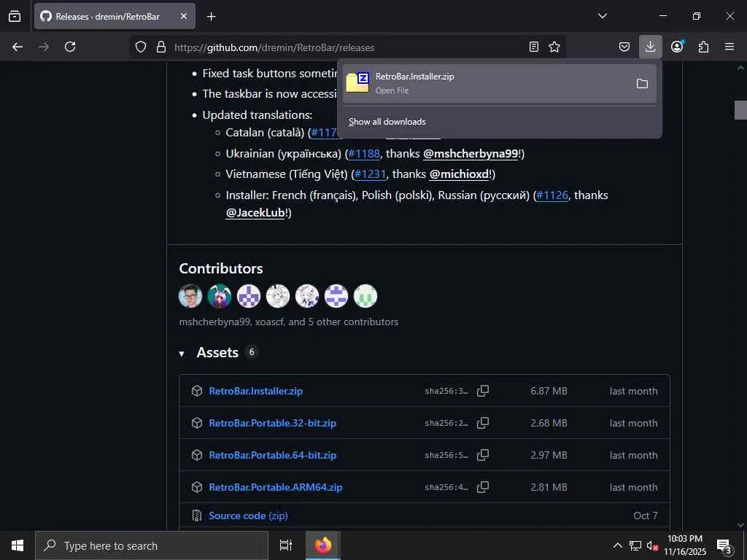747x560 pixels.
Task: Open @mshcherbyna99 profile mention
Action: [471, 153]
